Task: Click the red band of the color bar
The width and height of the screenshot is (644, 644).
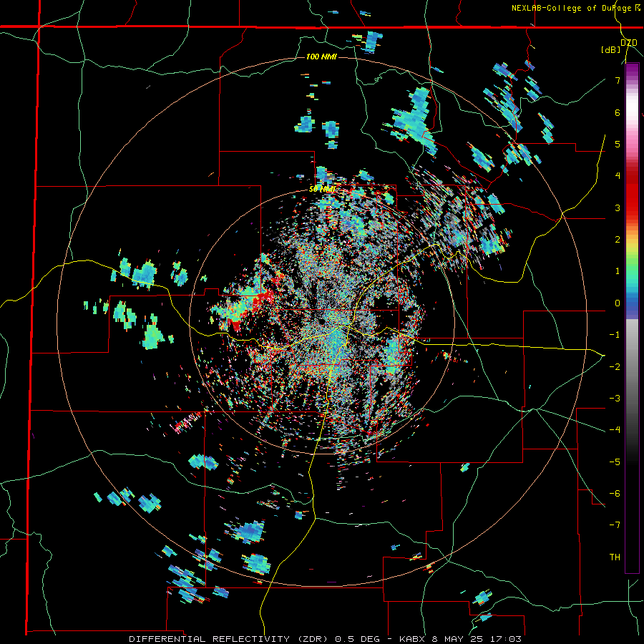Action: (632, 195)
